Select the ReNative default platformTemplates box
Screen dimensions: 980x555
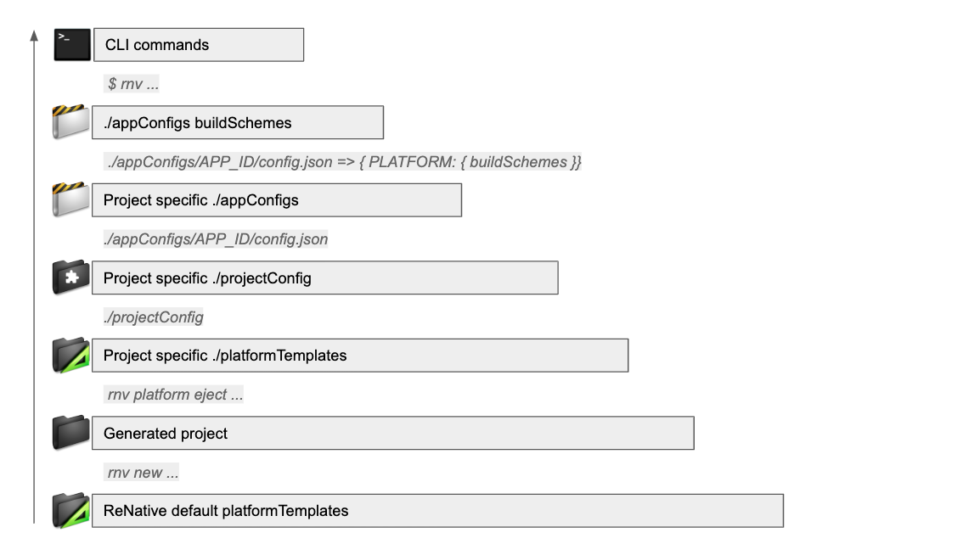pyautogui.click(x=437, y=511)
